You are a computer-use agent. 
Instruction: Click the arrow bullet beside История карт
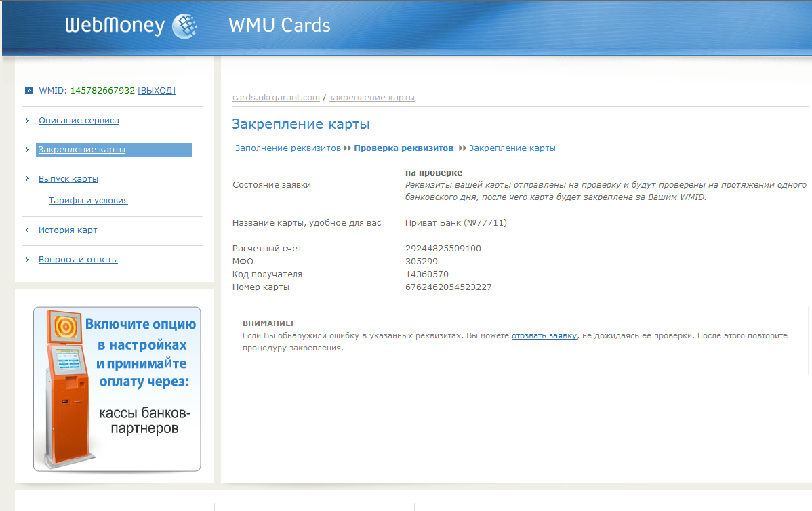[28, 230]
